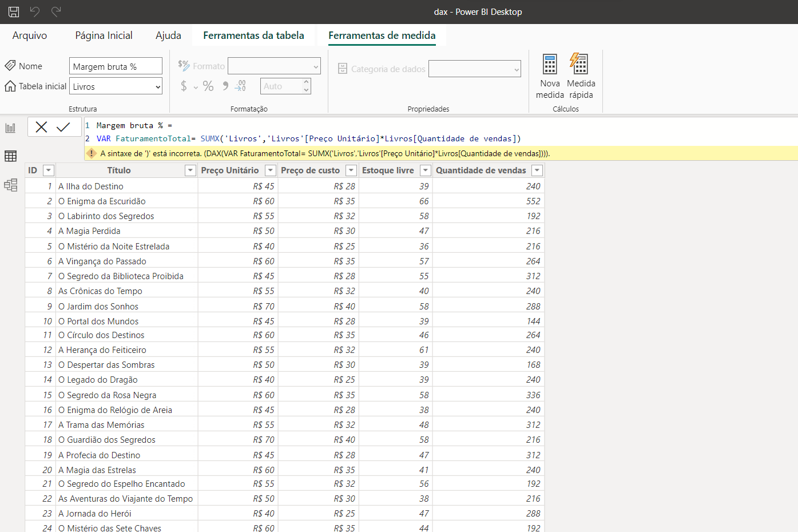Click the Save icon in title bar
This screenshot has width=798, height=532.
pyautogui.click(x=14, y=11)
